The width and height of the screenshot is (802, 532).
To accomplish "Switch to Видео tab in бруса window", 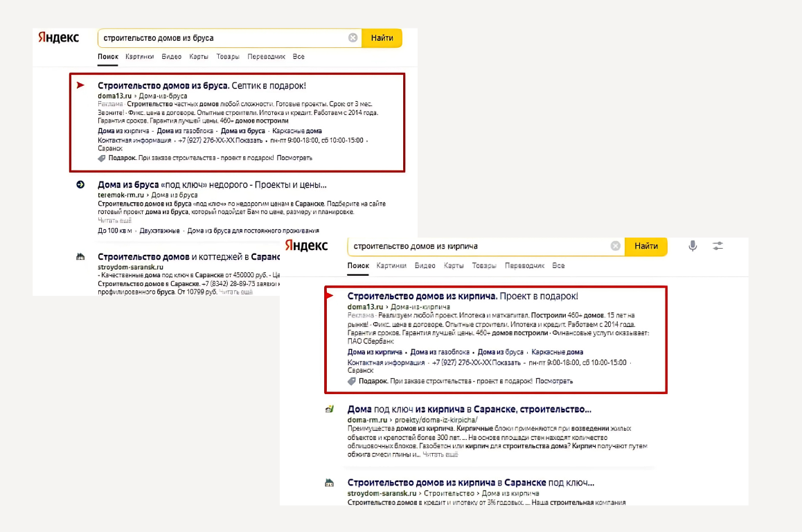I will 171,57.
